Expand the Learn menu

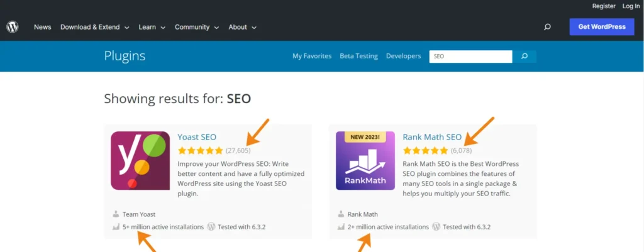coord(152,27)
